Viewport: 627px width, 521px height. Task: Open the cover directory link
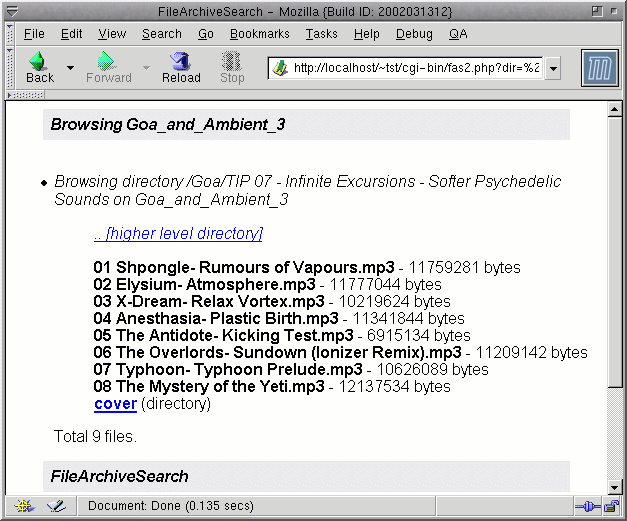(115, 404)
